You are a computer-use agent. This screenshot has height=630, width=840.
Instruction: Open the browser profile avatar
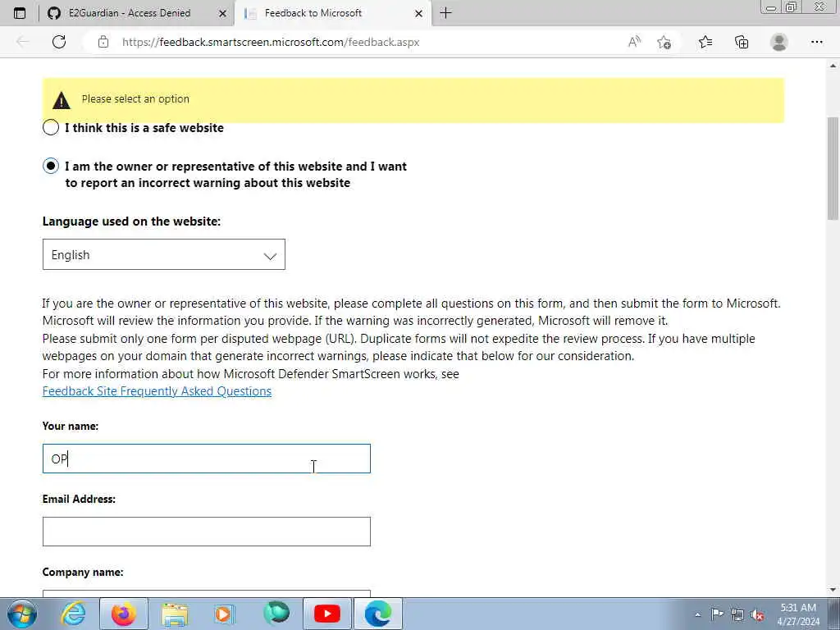tap(779, 42)
